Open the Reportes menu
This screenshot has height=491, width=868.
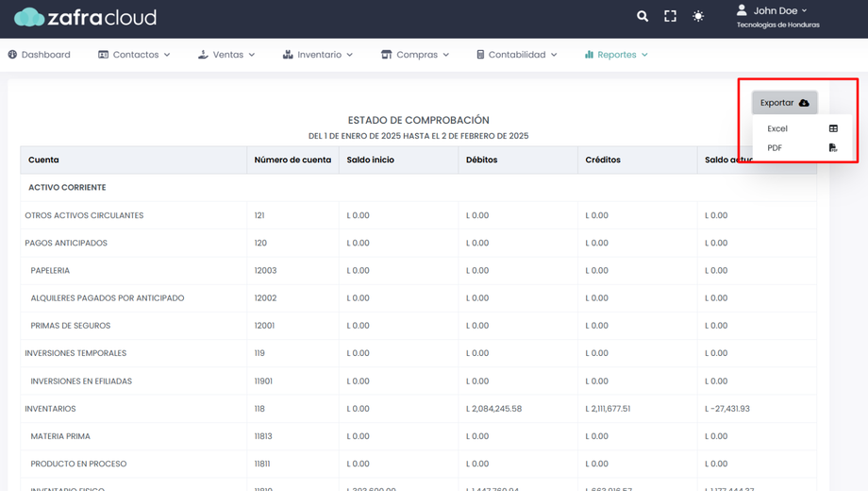616,55
